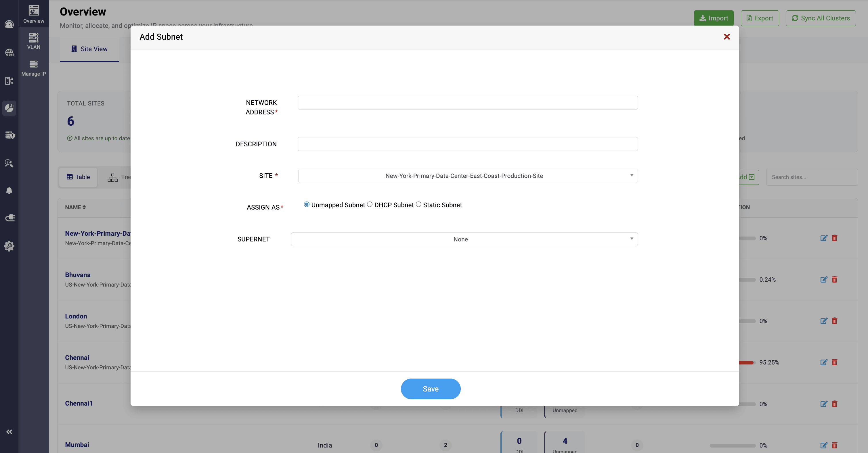Screen dimensions: 868x453
Task: Open the DNS globe icon in sidebar
Action: tap(9, 53)
